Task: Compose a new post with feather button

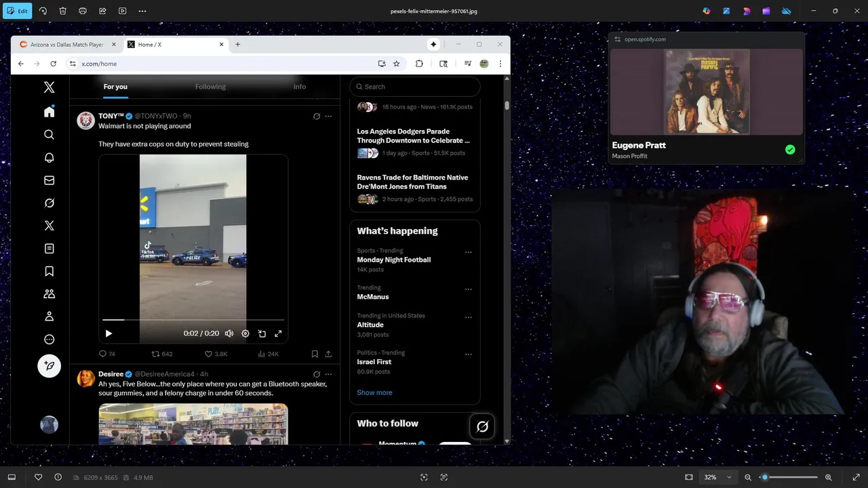Action: coord(49,366)
